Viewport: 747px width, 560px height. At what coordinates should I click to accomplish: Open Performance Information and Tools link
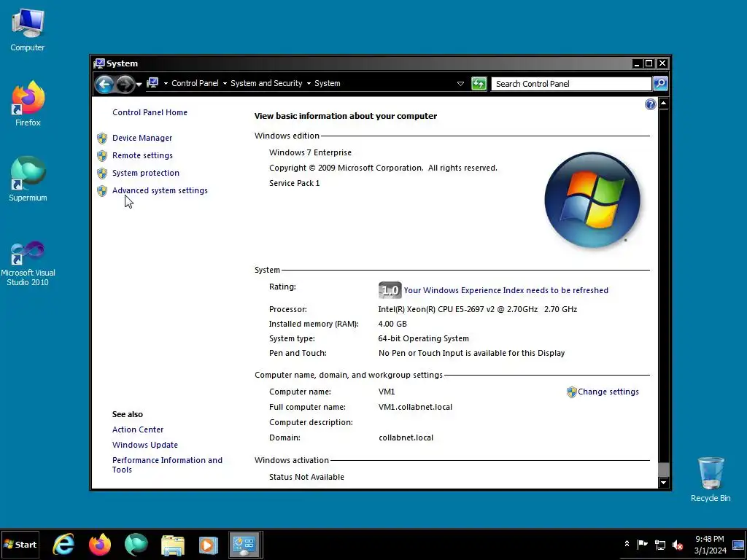tap(167, 464)
